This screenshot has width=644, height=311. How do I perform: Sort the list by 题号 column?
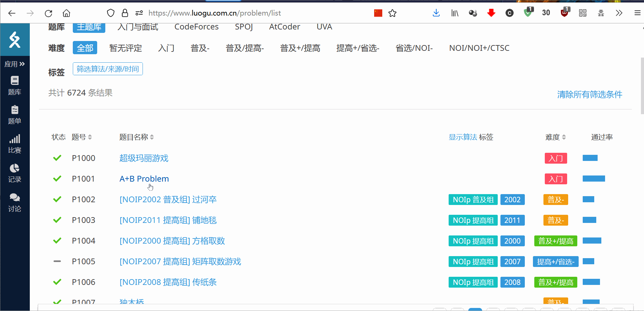click(82, 137)
